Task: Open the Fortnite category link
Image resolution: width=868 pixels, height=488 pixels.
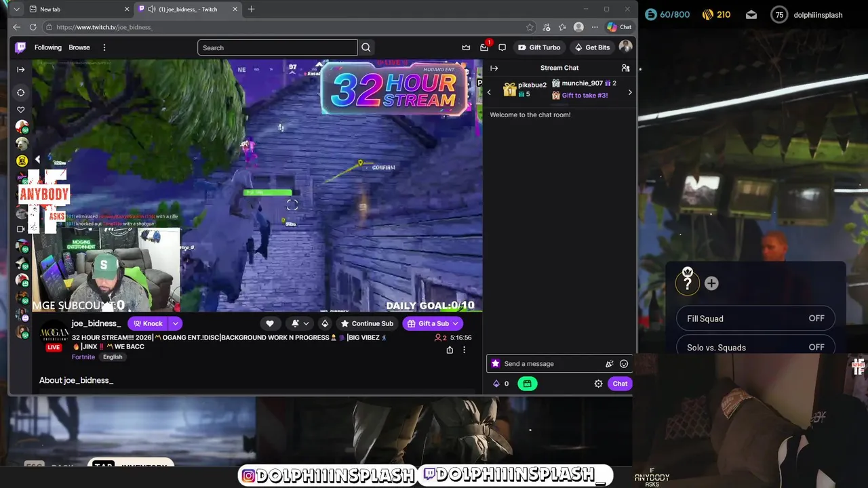Action: [x=83, y=357]
